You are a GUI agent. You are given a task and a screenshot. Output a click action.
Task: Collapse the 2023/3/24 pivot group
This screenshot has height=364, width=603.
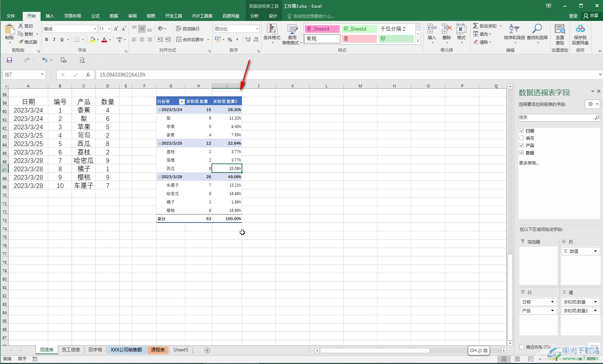click(159, 110)
